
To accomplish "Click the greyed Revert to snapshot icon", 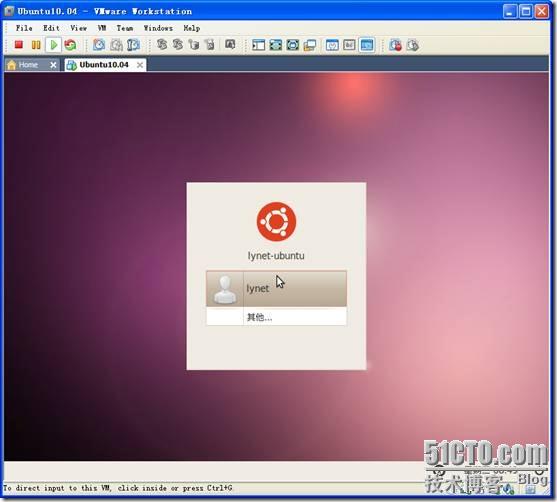I will (x=116, y=45).
